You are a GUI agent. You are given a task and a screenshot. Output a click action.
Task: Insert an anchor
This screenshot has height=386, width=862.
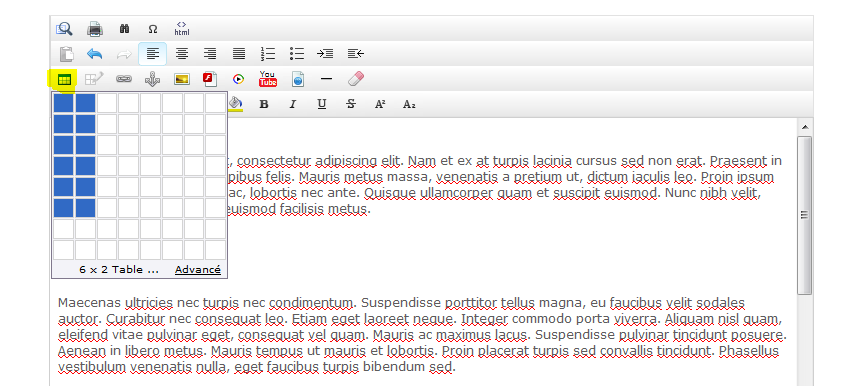[152, 79]
